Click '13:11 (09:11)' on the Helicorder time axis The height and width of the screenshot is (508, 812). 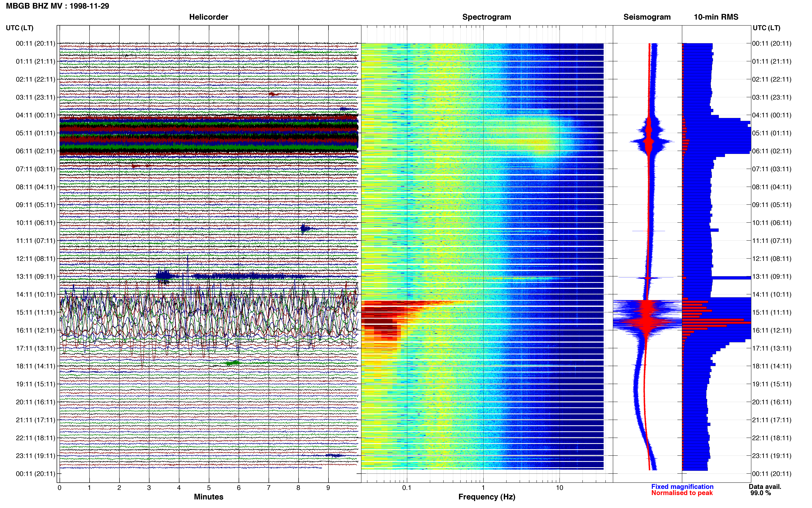(x=36, y=277)
